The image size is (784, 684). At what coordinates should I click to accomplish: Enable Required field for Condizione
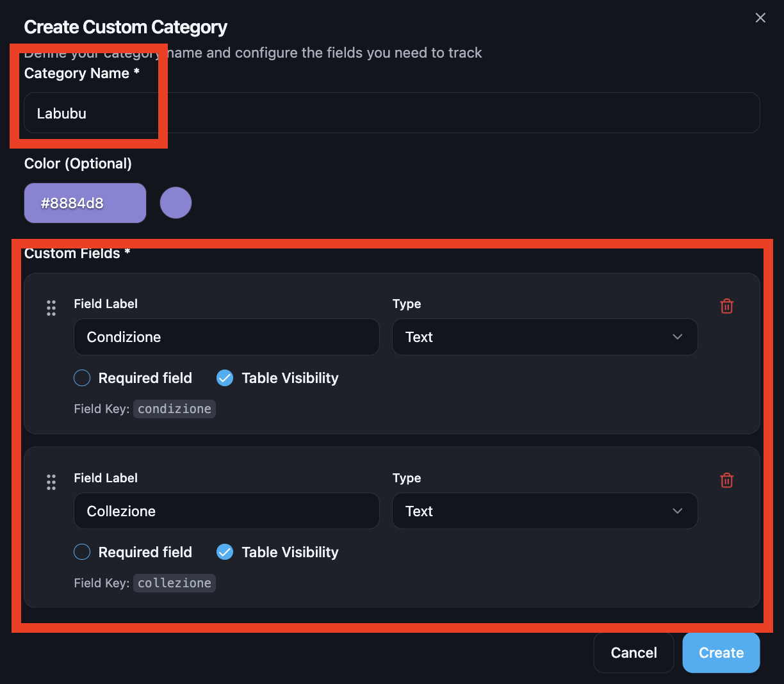point(82,378)
